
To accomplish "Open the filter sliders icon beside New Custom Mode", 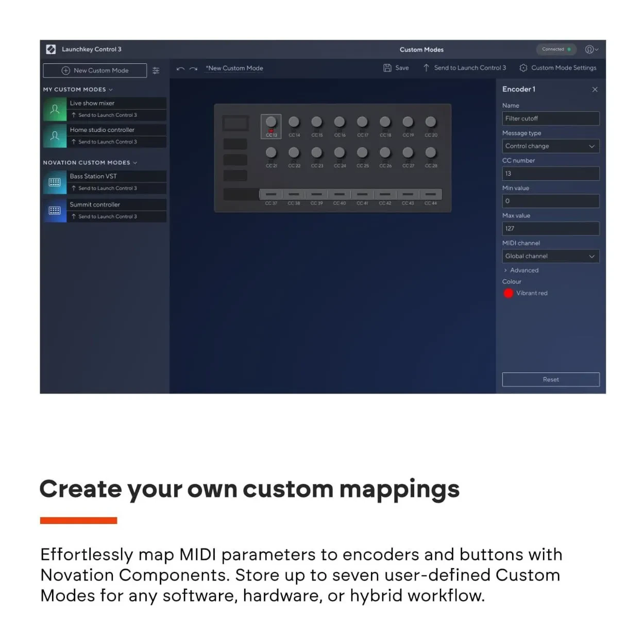I will click(x=156, y=71).
